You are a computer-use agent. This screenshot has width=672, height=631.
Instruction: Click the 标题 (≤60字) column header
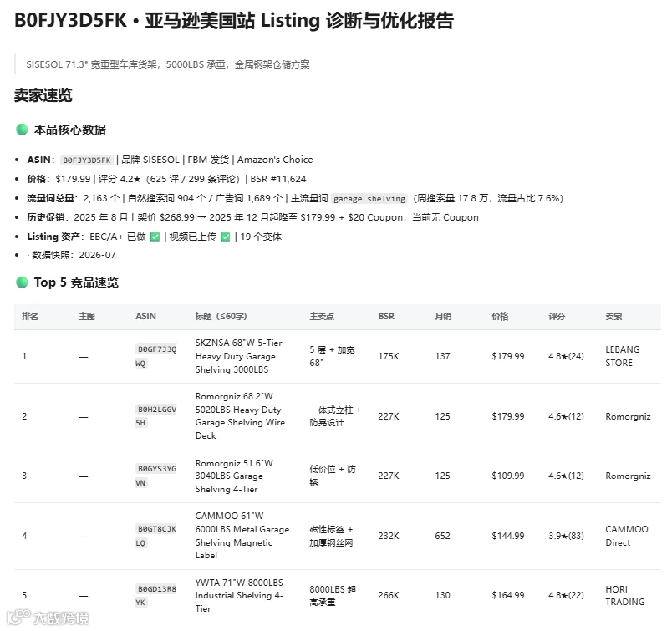pyautogui.click(x=221, y=317)
